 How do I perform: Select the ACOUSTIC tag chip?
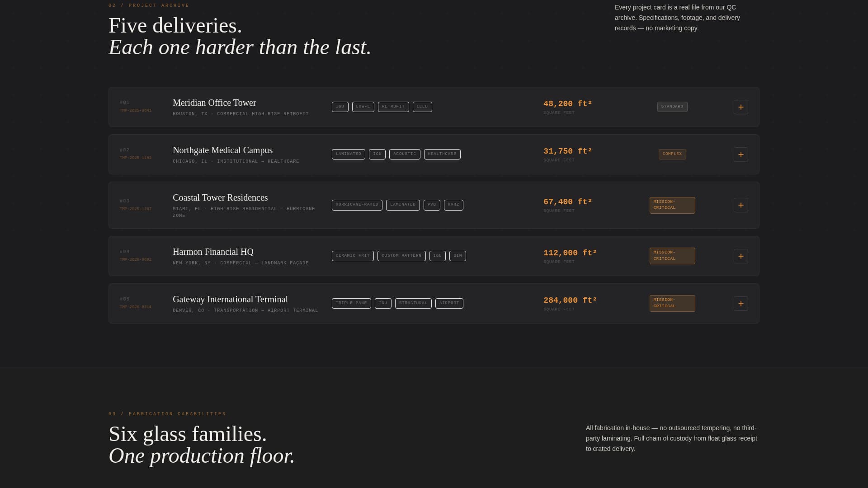(405, 155)
